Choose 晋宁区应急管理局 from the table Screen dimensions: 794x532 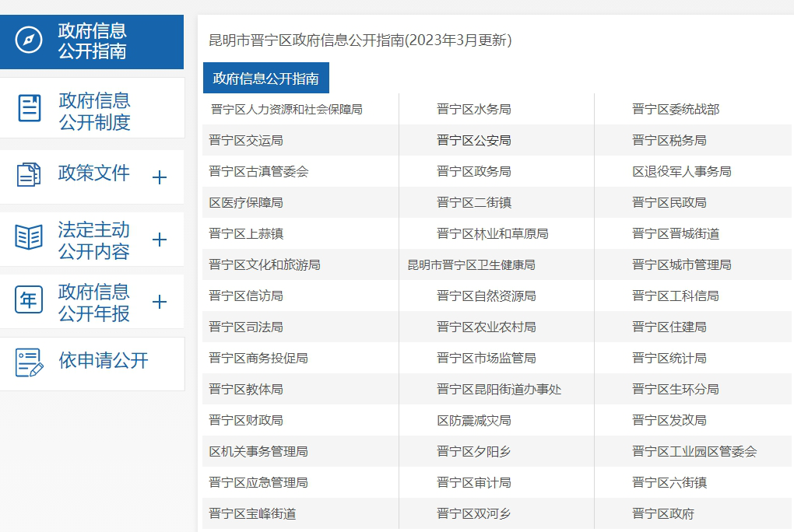point(258,483)
